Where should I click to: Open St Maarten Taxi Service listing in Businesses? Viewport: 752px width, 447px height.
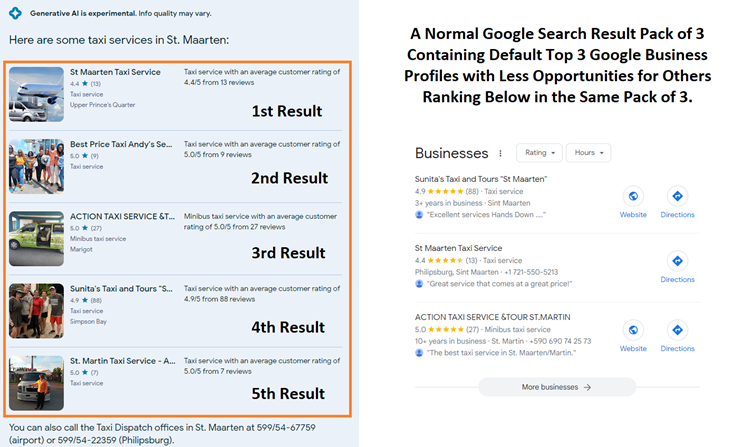(x=458, y=247)
